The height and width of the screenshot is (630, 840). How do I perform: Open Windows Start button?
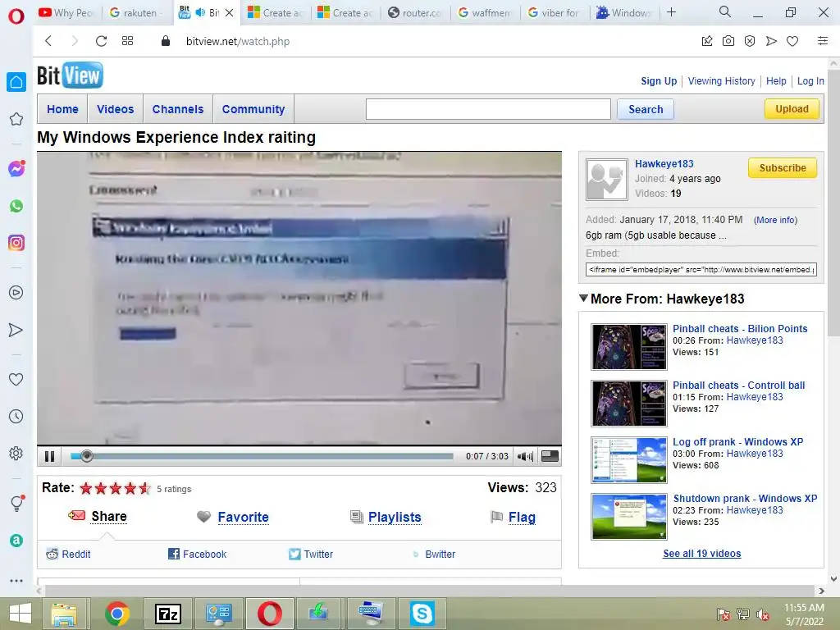(21, 614)
